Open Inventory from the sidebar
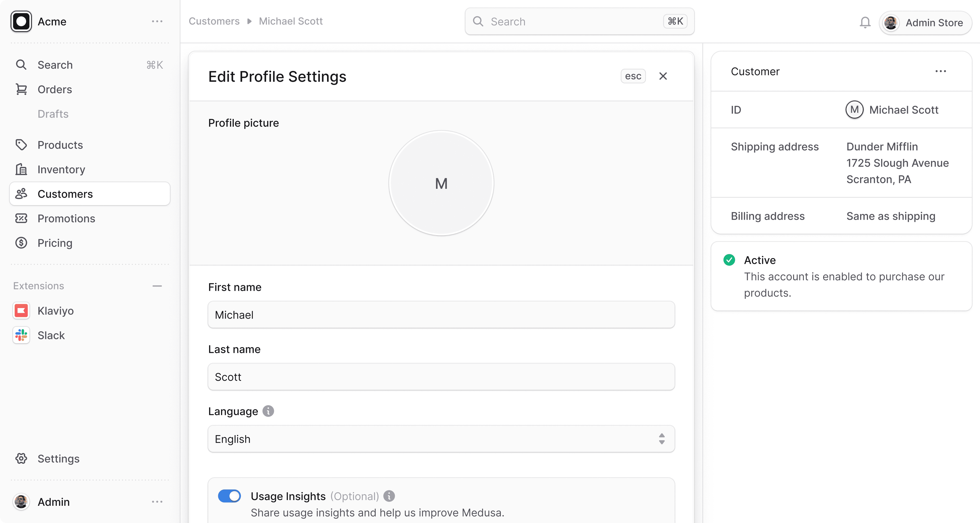Image resolution: width=980 pixels, height=523 pixels. point(61,169)
